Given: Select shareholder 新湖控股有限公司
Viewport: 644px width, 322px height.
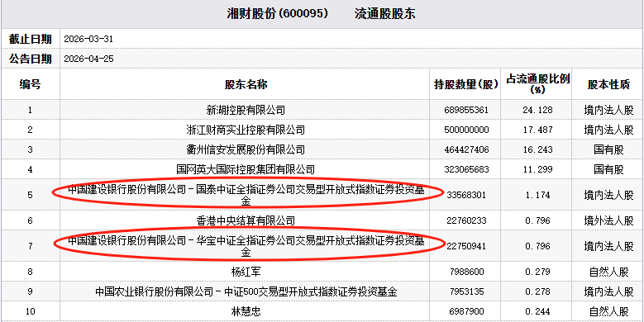Looking at the screenshot, I should point(246,111).
